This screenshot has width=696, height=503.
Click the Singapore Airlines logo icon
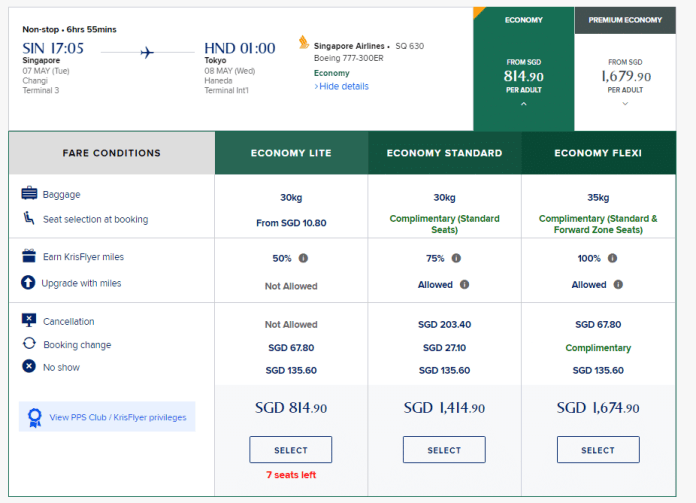pyautogui.click(x=304, y=43)
